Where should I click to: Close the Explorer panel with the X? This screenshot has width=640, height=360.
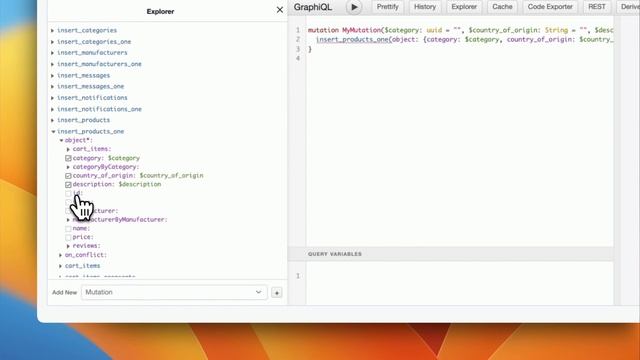280,10
